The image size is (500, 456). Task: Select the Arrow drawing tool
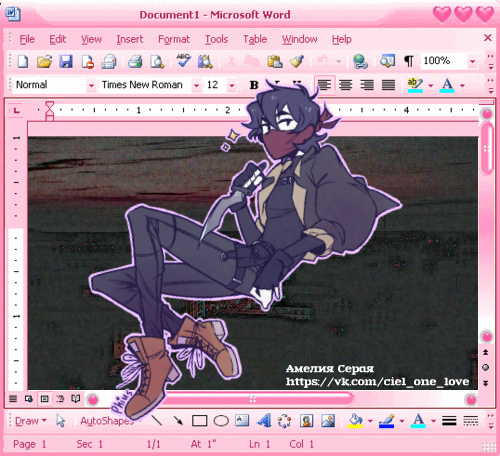[x=178, y=420]
